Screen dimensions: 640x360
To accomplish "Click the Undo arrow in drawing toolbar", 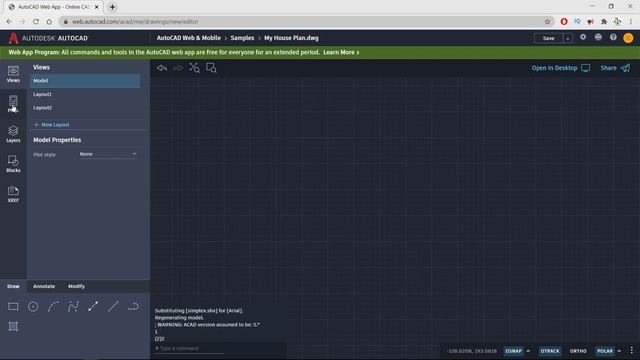I will pos(162,68).
